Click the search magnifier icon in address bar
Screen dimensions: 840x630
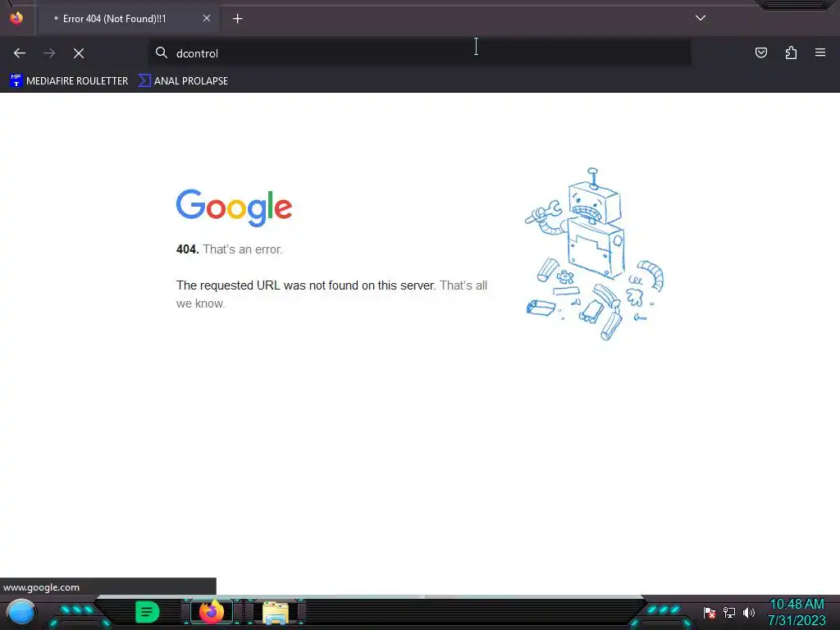tap(162, 52)
